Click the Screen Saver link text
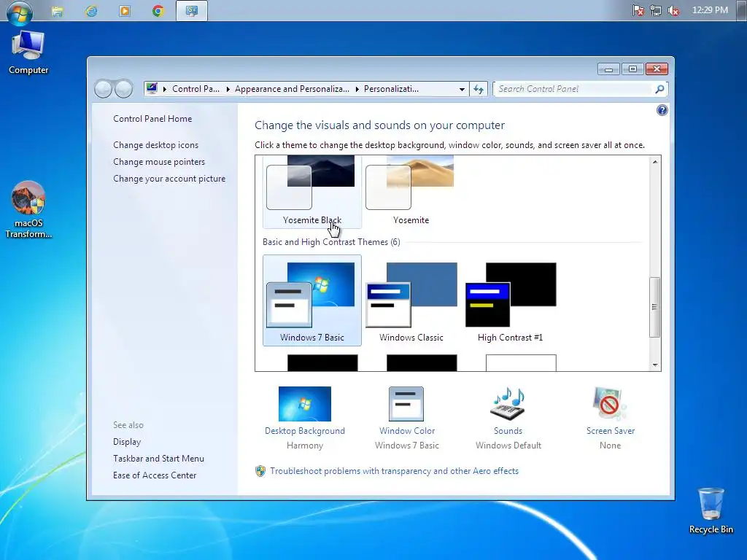 [611, 431]
